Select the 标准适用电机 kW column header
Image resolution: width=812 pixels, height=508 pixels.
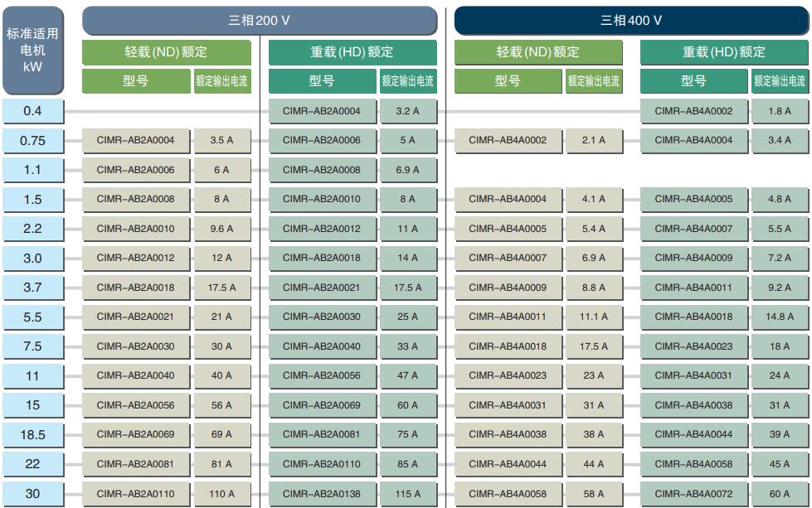click(32, 51)
